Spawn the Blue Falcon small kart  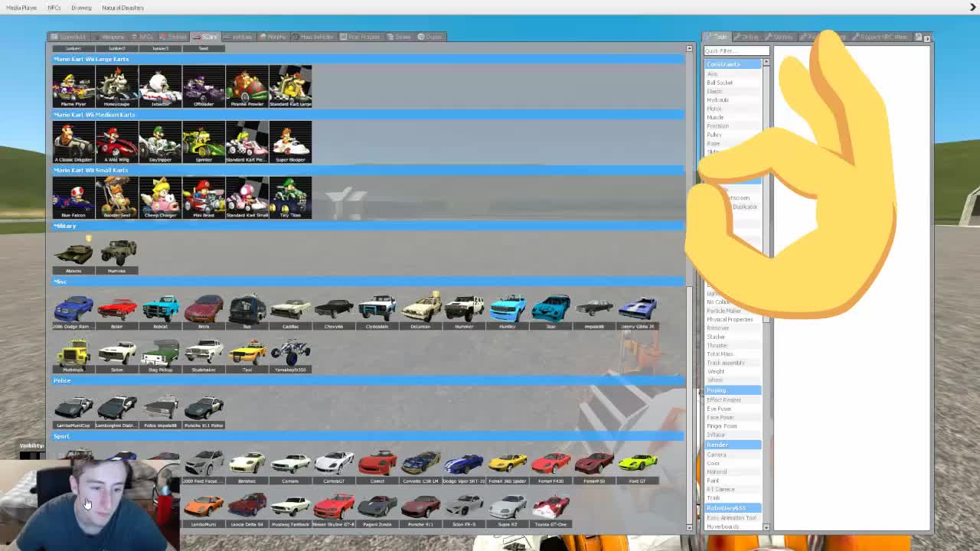(x=73, y=197)
